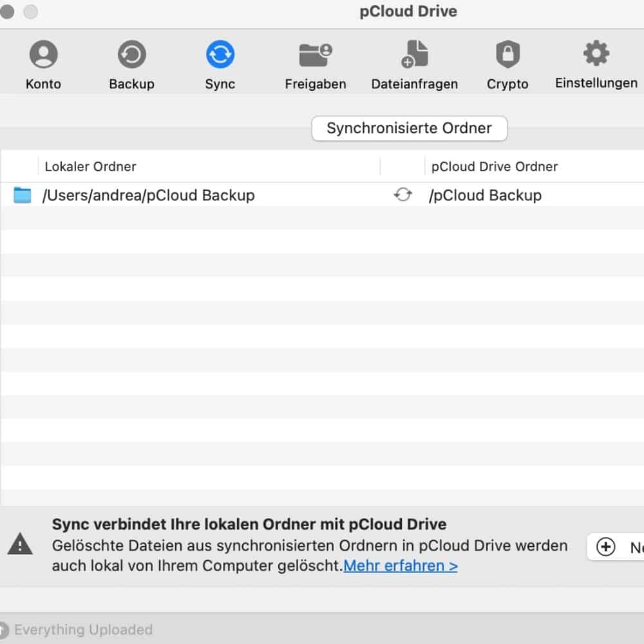The height and width of the screenshot is (644, 644).
Task: Switch to the Freigaben tab label
Action: tap(316, 84)
